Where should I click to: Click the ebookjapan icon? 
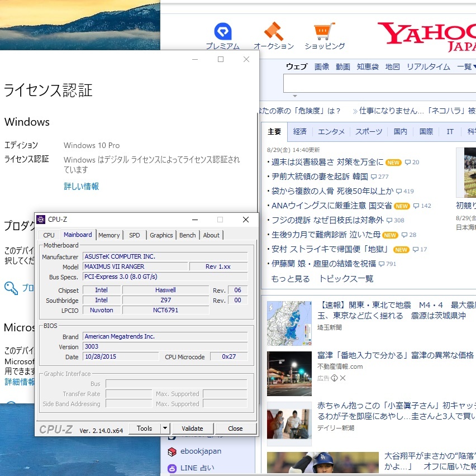click(172, 451)
